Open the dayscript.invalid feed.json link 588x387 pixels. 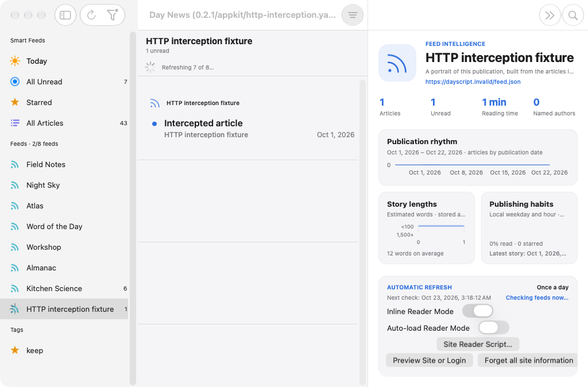point(473,82)
